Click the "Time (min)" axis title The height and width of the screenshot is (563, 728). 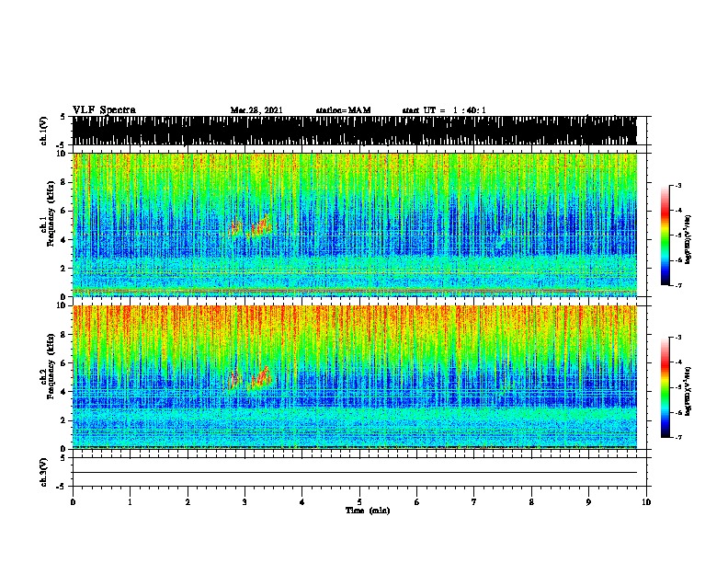coord(368,511)
